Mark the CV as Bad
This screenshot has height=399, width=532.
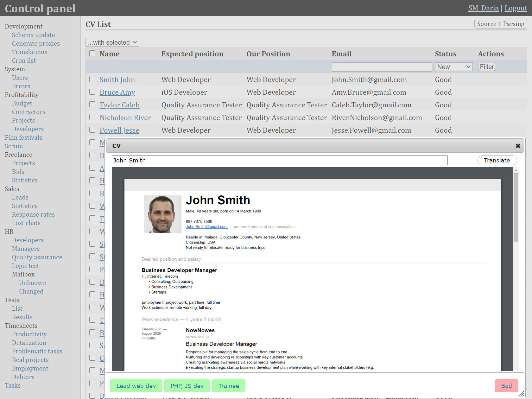506,386
